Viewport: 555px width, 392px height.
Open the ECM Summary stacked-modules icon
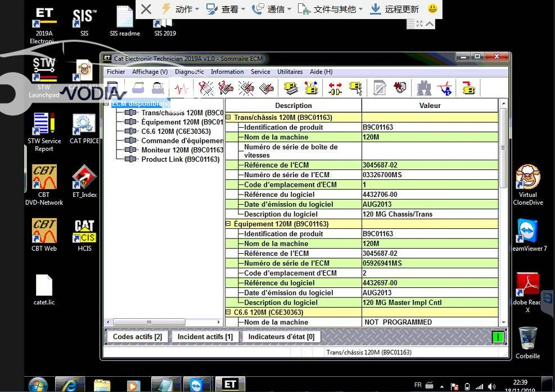291,88
